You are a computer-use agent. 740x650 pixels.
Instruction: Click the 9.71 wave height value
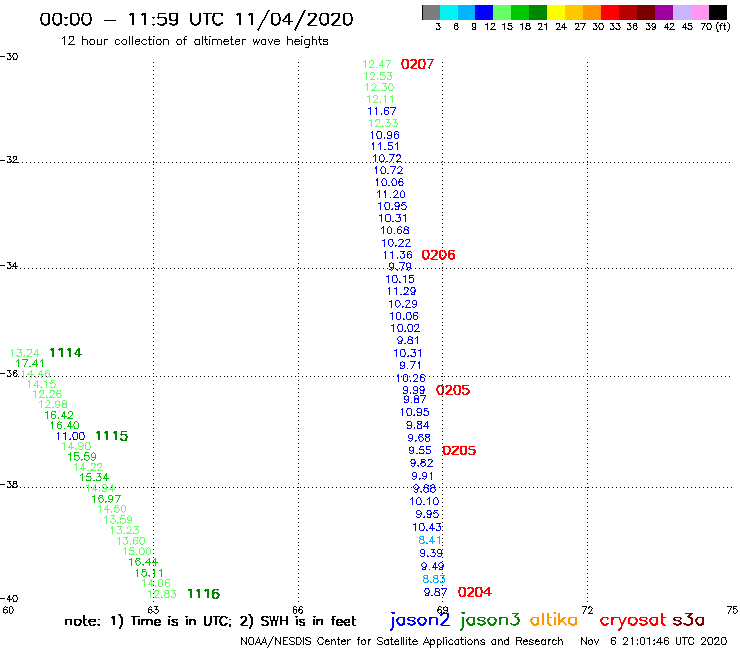410,365
